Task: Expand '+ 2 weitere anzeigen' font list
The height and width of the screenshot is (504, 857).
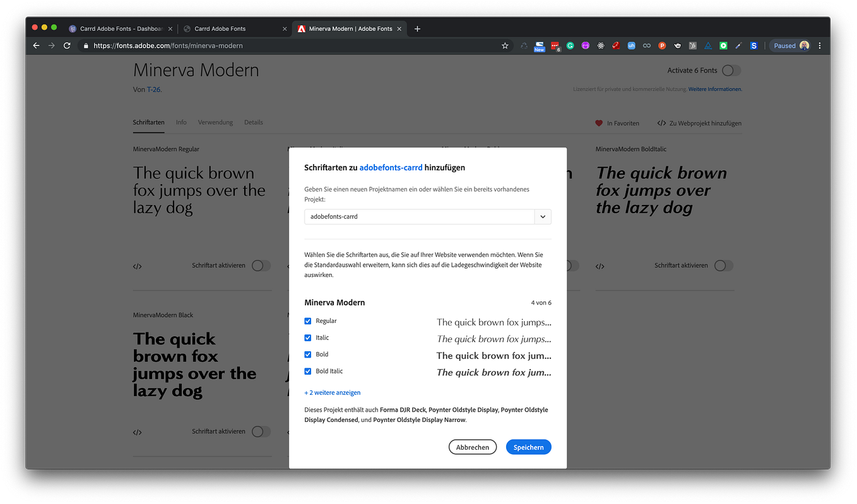Action: pos(333,392)
